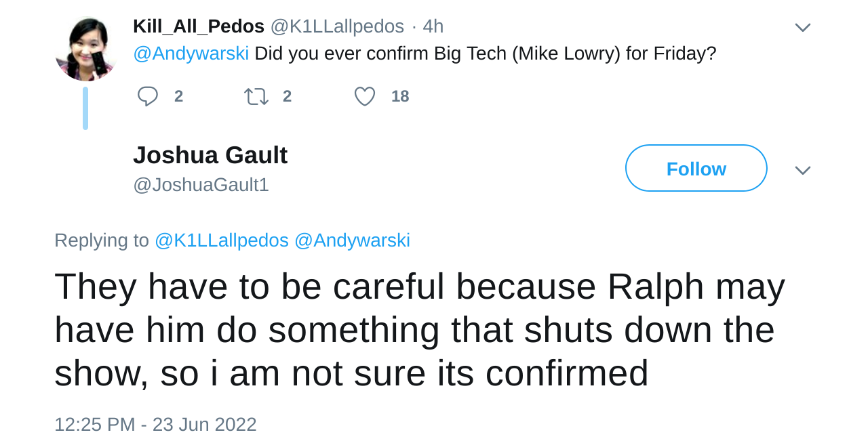View the 18 likes count

(x=400, y=96)
